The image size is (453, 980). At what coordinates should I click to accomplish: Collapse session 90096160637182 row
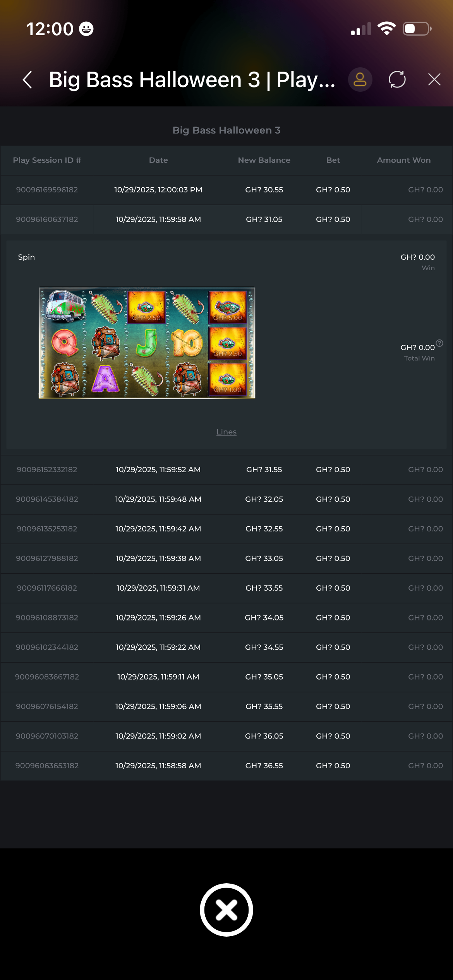pyautogui.click(x=226, y=219)
